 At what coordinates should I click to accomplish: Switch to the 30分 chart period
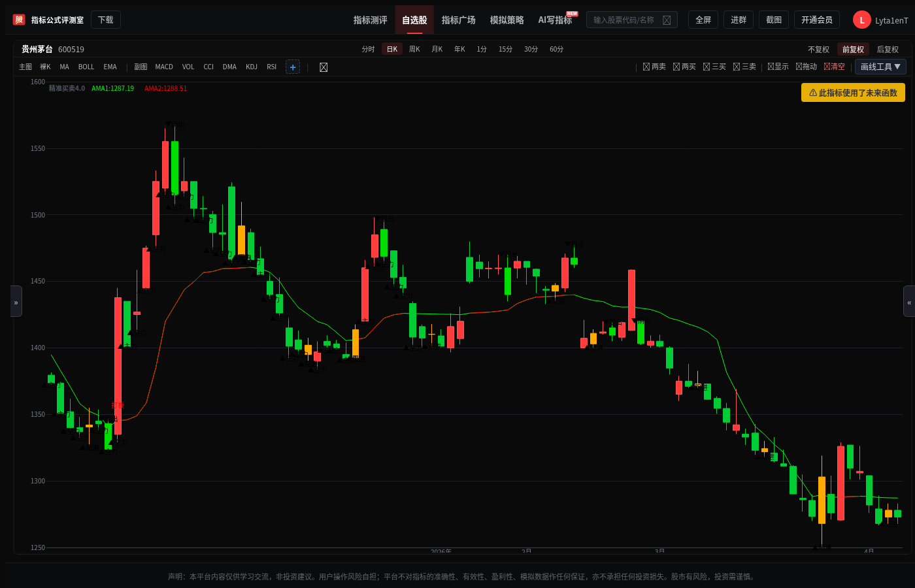(x=531, y=50)
